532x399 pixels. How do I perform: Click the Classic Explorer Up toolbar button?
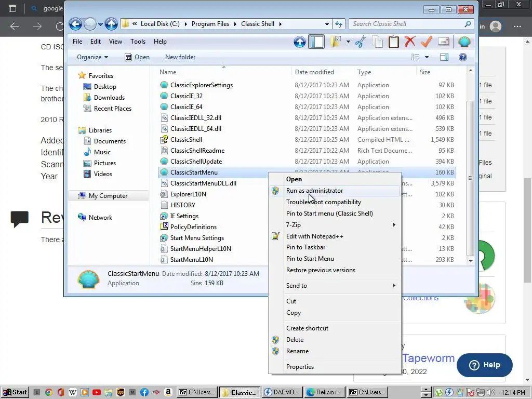[x=300, y=42]
